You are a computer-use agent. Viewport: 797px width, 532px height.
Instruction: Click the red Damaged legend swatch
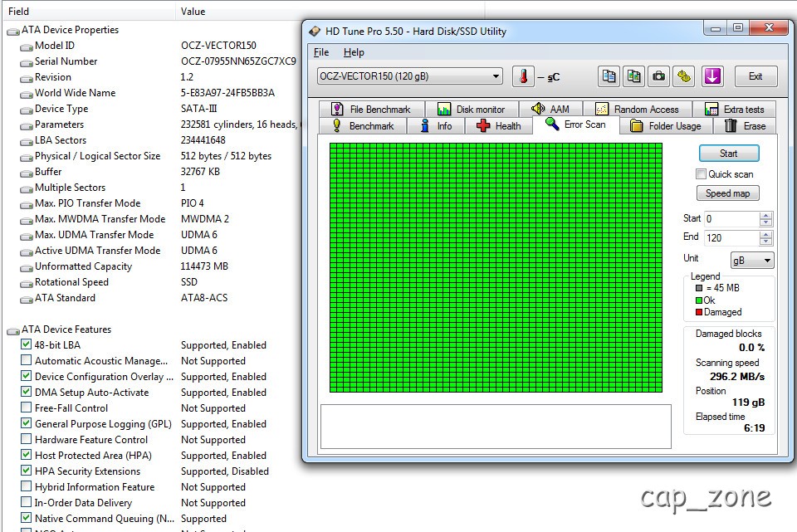(x=699, y=312)
